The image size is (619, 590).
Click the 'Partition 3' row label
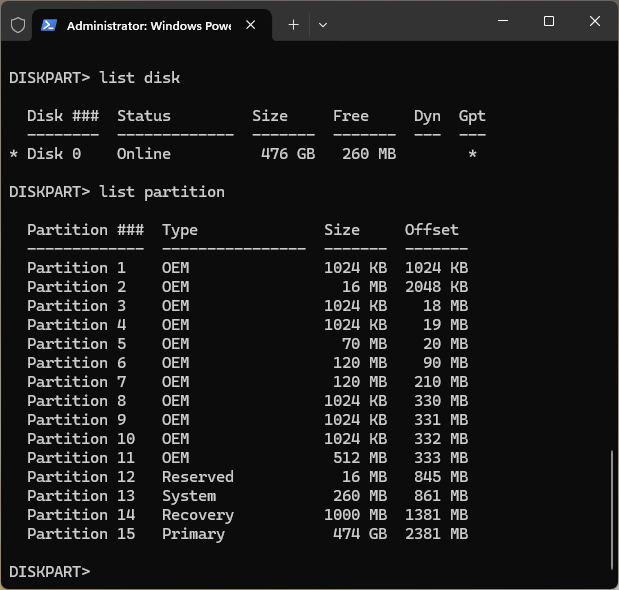76,306
